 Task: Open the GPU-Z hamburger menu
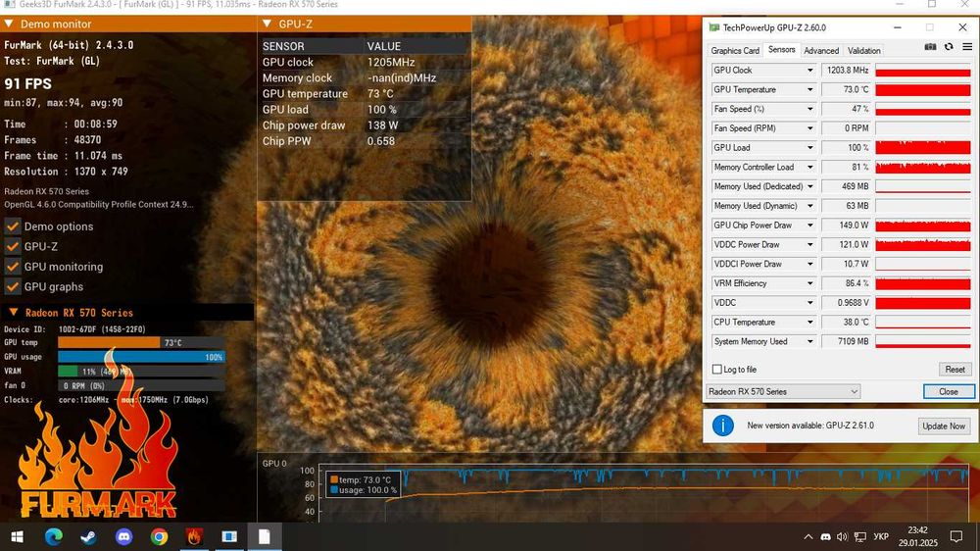point(967,47)
